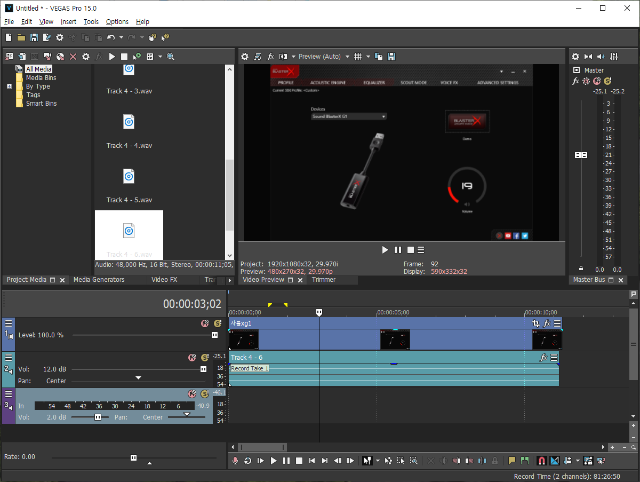The image size is (640, 482).
Task: Select the Normal Edit tool
Action: (x=367, y=461)
